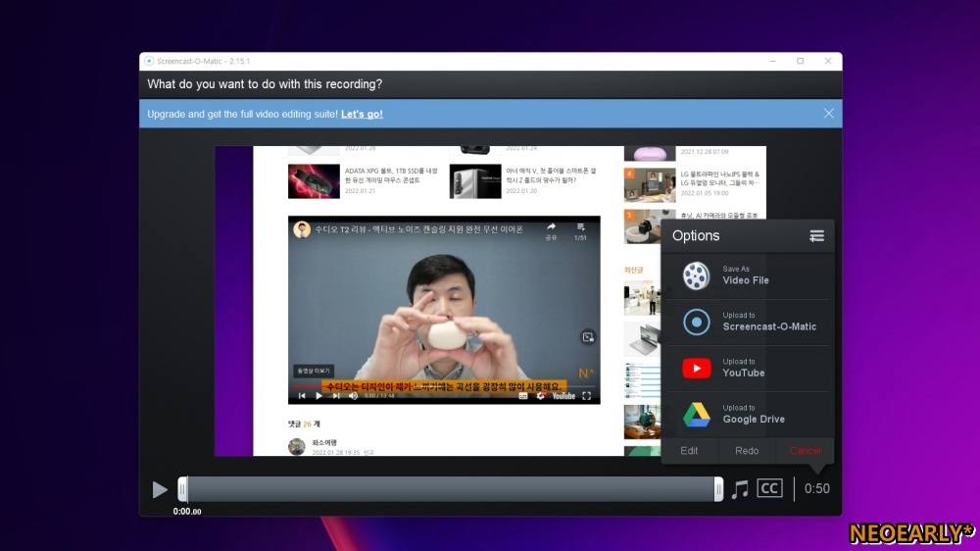The image size is (980, 551).
Task: Click the embedded video play icon
Action: tap(318, 396)
